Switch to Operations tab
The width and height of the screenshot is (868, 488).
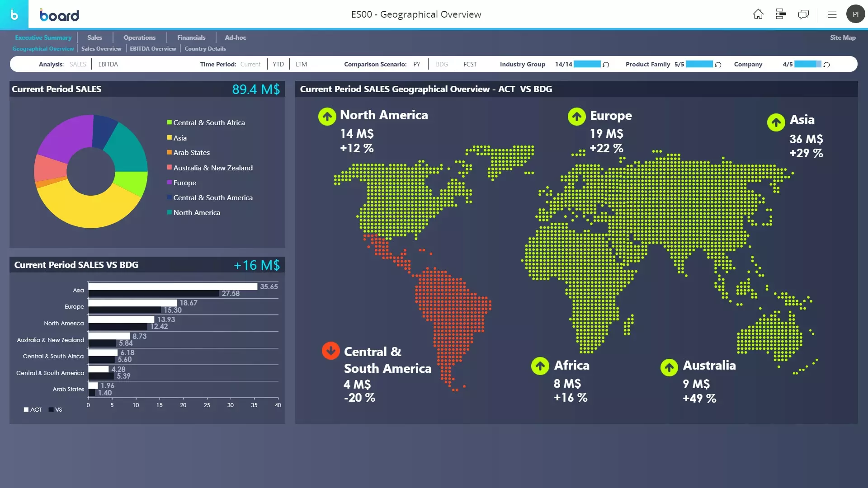(140, 38)
